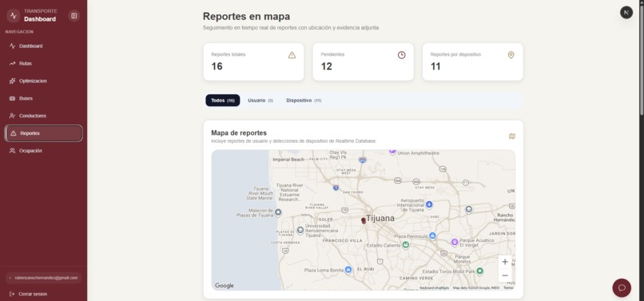Click the logout arrow icon
The height and width of the screenshot is (301, 644).
12,294
